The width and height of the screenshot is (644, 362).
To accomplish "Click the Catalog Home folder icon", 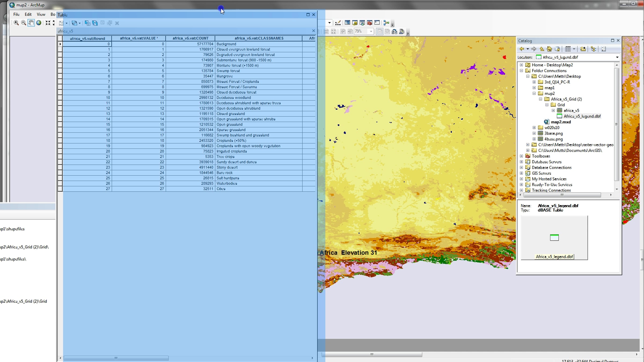I will pos(550,49).
